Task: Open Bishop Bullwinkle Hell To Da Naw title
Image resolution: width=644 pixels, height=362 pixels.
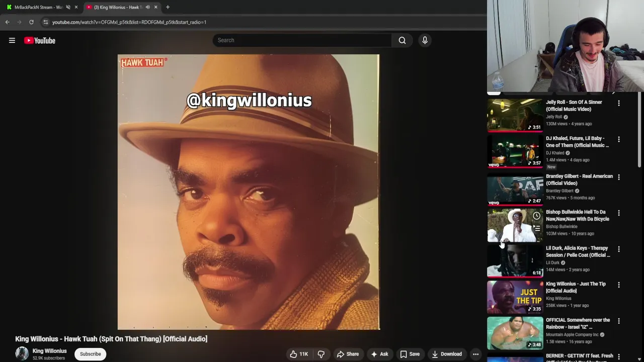Action: click(x=578, y=215)
